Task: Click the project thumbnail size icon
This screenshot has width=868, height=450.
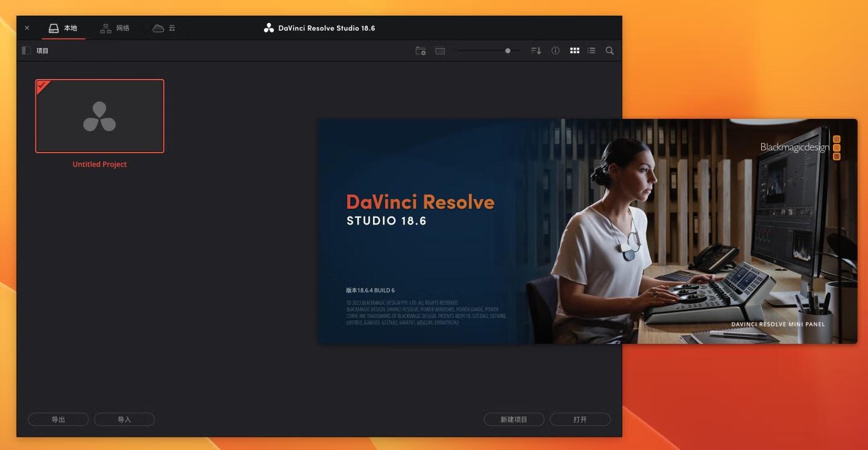Action: [x=440, y=51]
